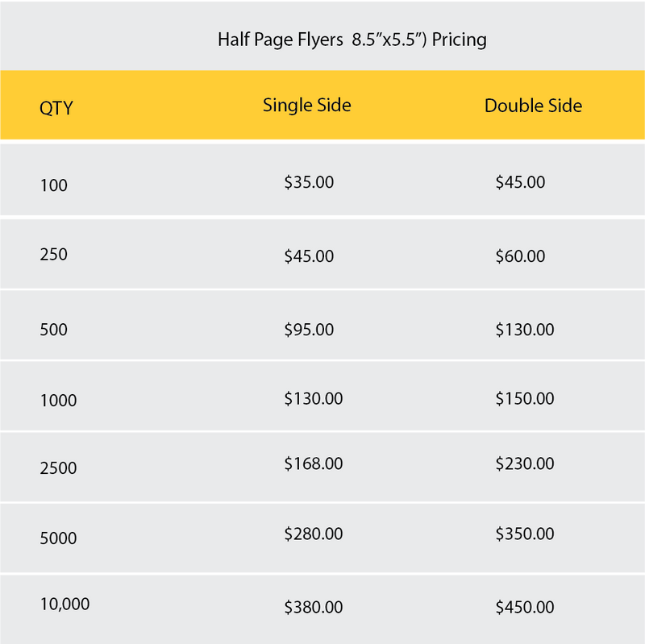Click the $95.00 single side price
645x644 pixels.
click(x=309, y=330)
